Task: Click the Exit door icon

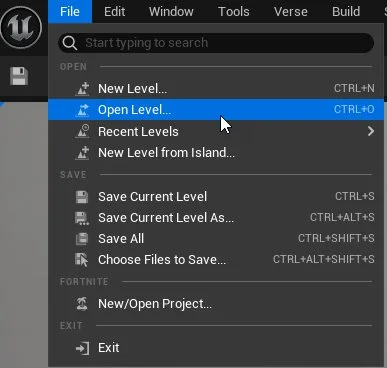Action: (82, 348)
